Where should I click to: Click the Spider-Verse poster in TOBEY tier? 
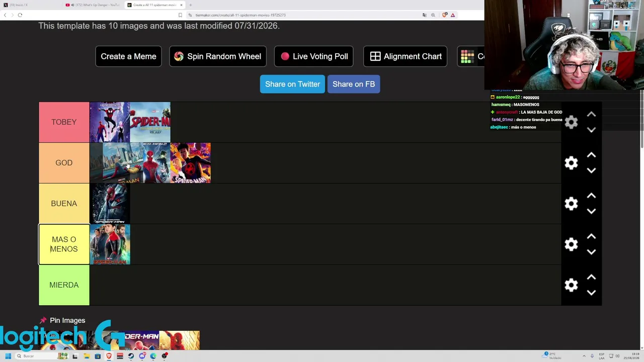pos(110,122)
